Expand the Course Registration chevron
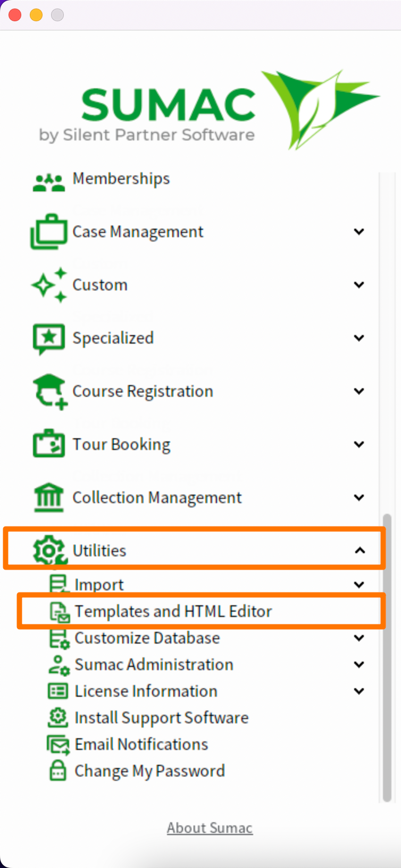The image size is (401, 868). coord(360,391)
